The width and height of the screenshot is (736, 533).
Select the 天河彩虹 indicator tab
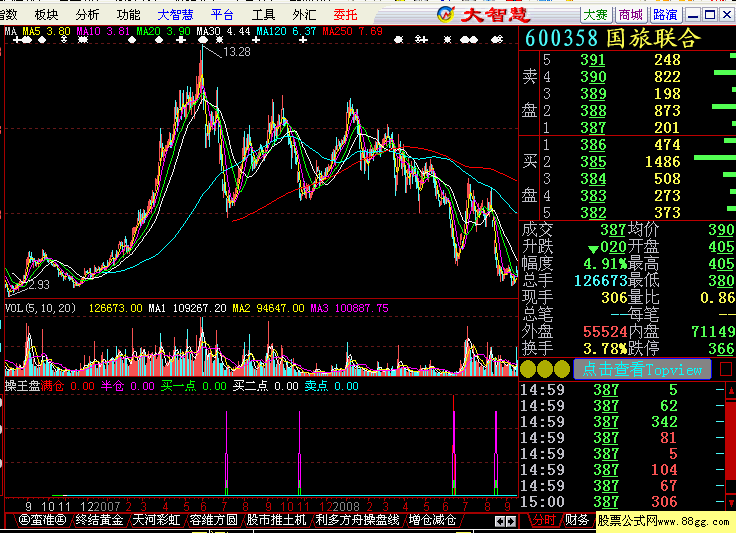156,520
